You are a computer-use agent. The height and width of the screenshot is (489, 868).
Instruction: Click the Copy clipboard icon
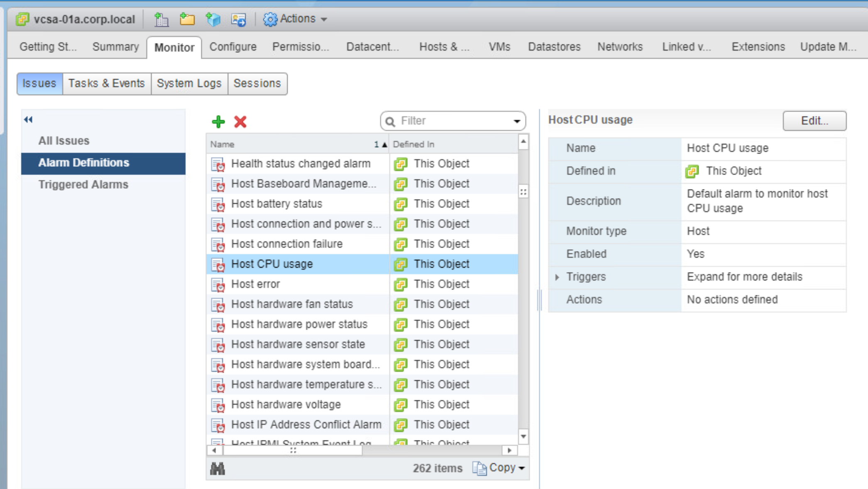click(479, 468)
